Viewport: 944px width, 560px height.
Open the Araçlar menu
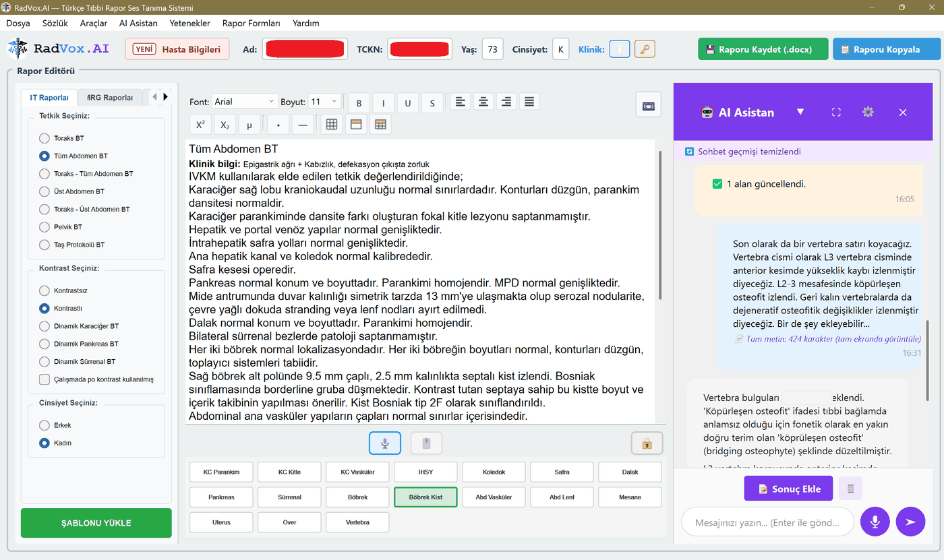point(94,23)
